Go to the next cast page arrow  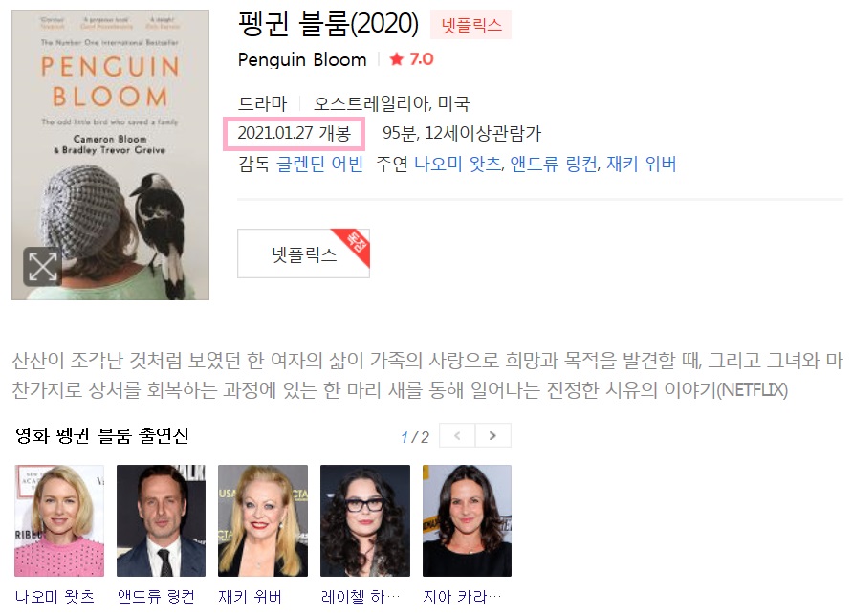(492, 435)
